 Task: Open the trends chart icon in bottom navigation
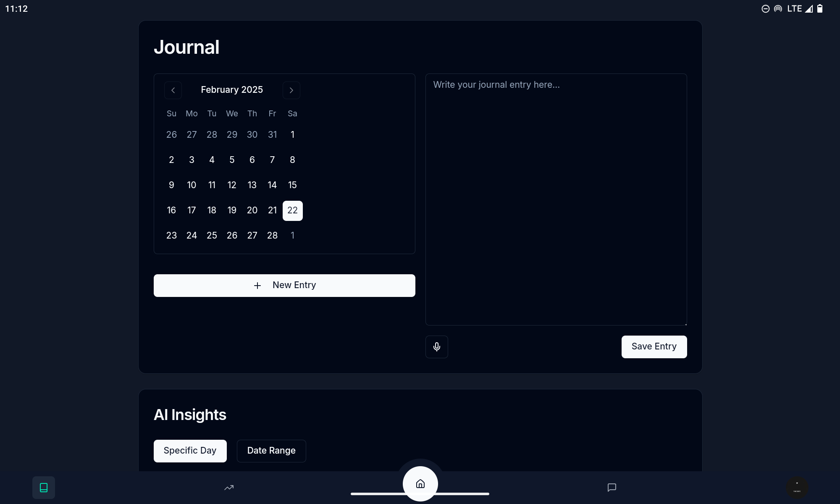click(229, 487)
